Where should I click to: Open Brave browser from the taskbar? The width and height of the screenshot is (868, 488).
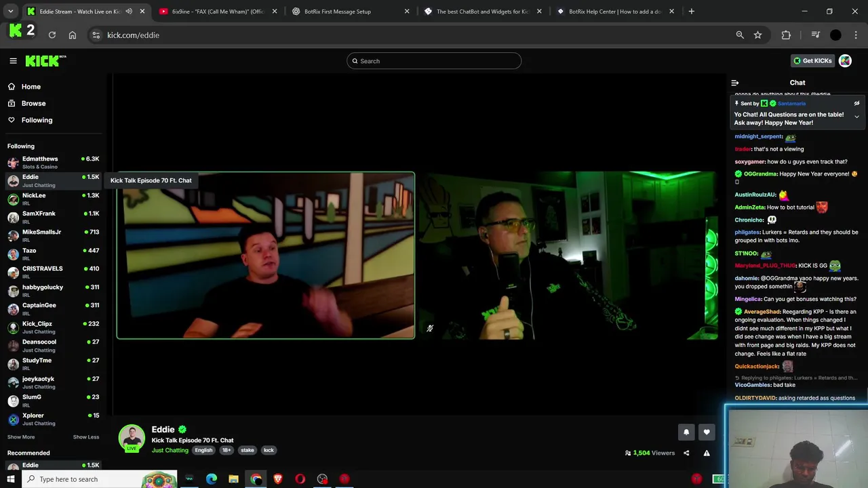coord(278,479)
